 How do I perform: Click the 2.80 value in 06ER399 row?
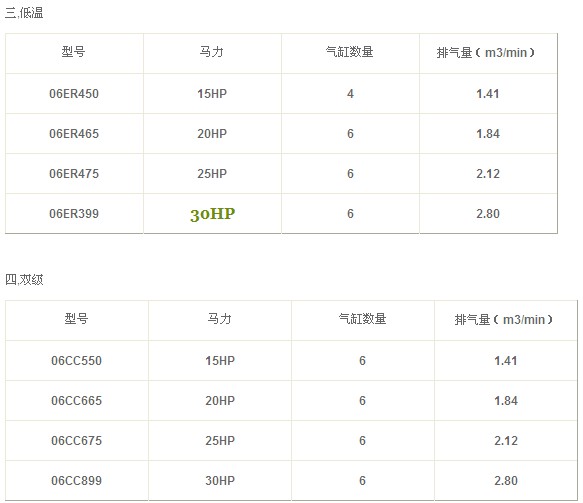488,214
